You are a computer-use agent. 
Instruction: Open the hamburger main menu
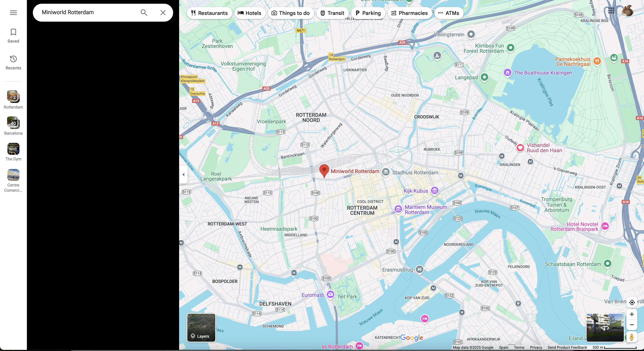pos(13,12)
